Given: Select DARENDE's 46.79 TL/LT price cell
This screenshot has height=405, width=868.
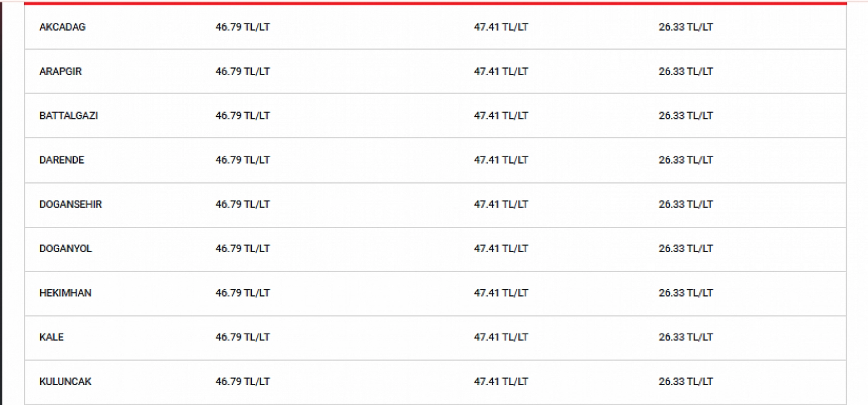Looking at the screenshot, I should (243, 160).
